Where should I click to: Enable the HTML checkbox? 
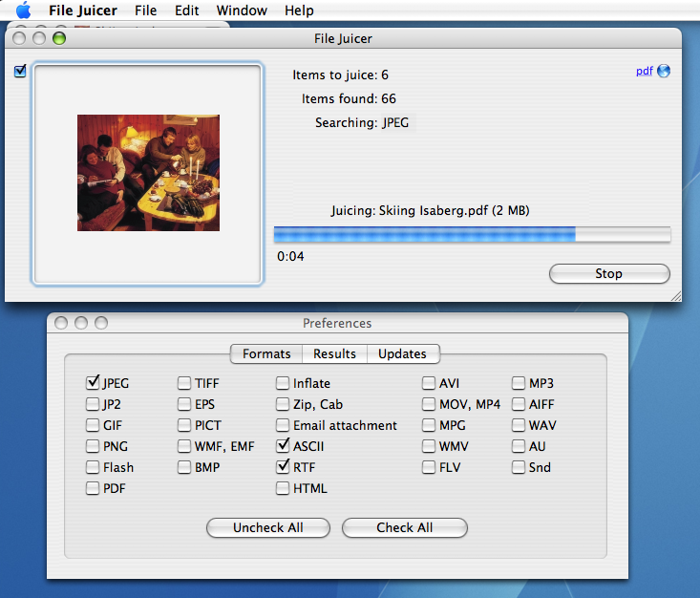[x=283, y=488]
